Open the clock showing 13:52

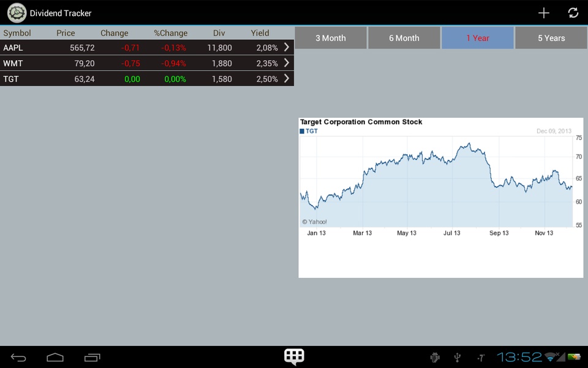[519, 357]
